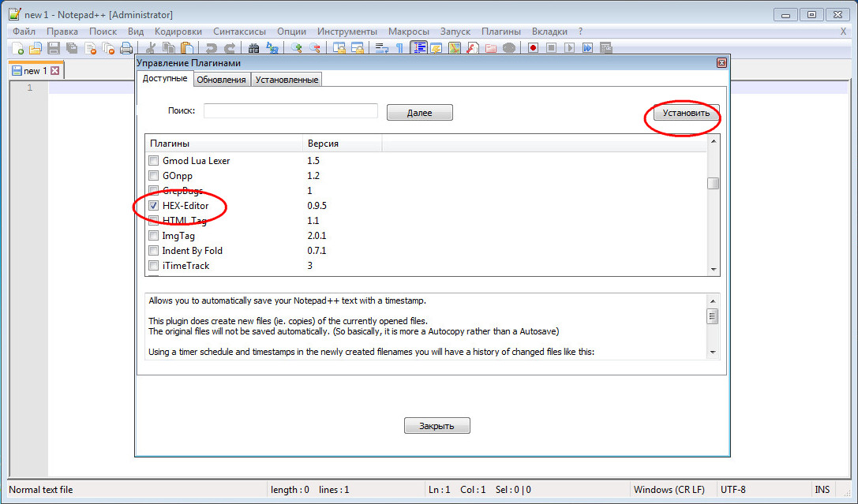Click the Windows (CR LF) status bar entry
This screenshot has width=858, height=504.
(669, 489)
